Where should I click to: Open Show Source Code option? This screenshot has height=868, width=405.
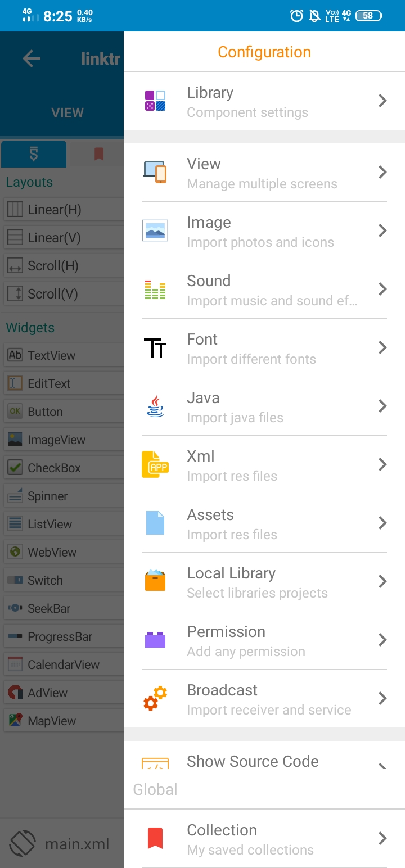point(253,761)
